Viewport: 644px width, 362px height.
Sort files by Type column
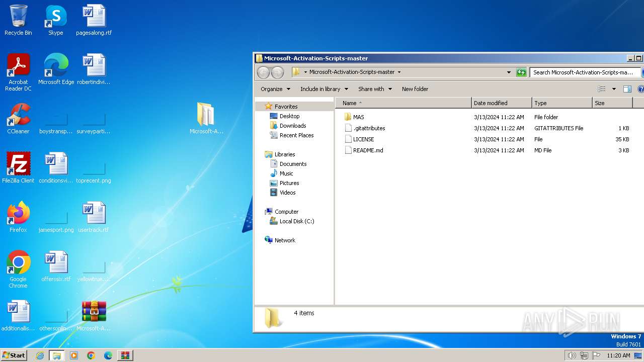(562, 103)
